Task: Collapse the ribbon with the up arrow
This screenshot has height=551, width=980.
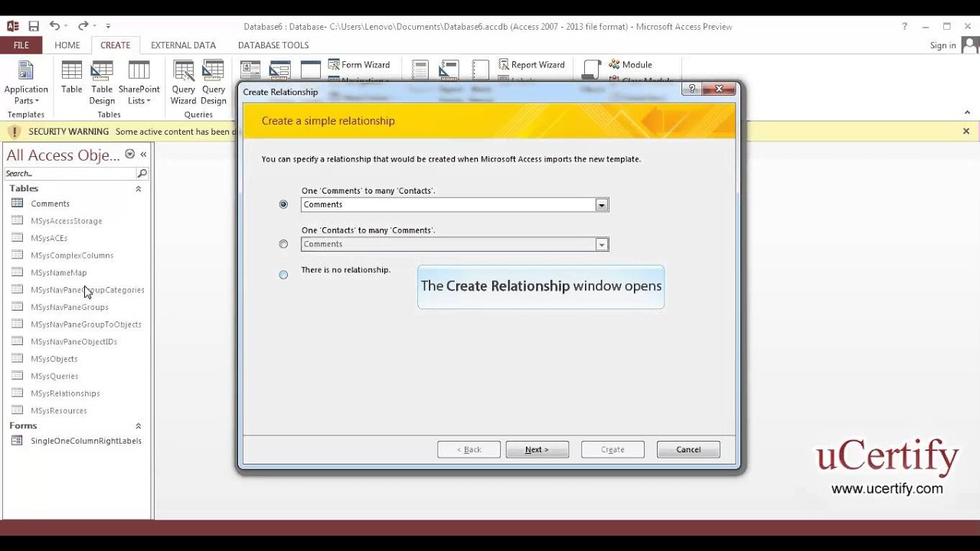Action: point(967,112)
